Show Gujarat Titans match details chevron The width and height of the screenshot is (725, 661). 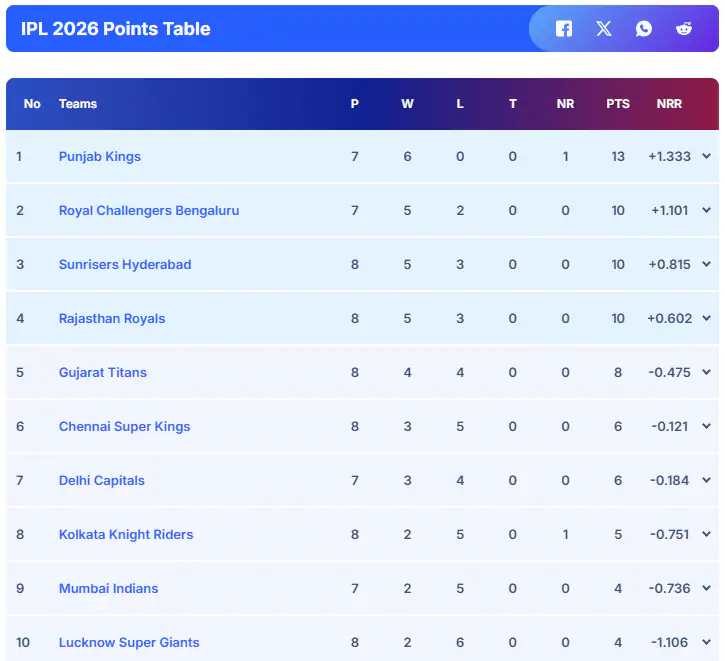point(706,373)
